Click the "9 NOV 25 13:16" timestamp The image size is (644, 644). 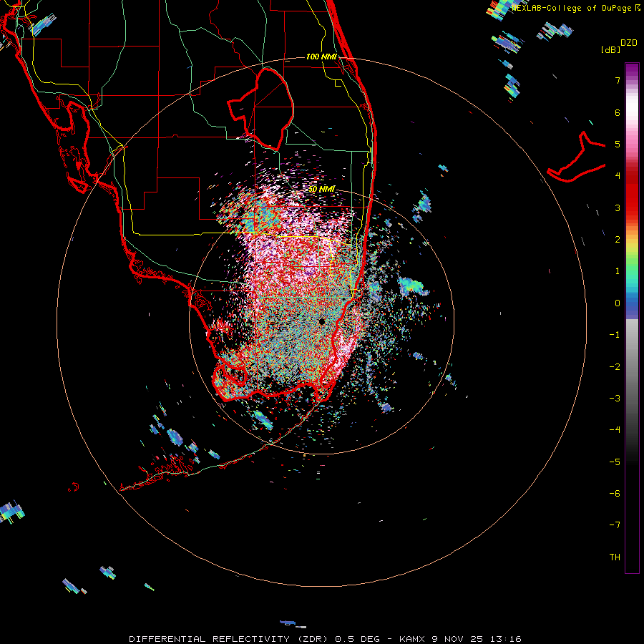[x=477, y=639]
